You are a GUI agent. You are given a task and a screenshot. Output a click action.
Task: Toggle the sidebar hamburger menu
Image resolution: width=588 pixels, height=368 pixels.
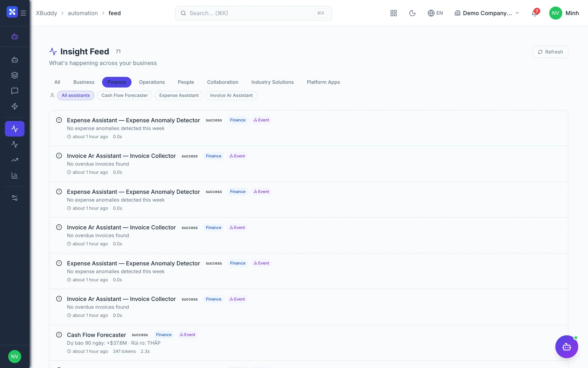tap(23, 13)
